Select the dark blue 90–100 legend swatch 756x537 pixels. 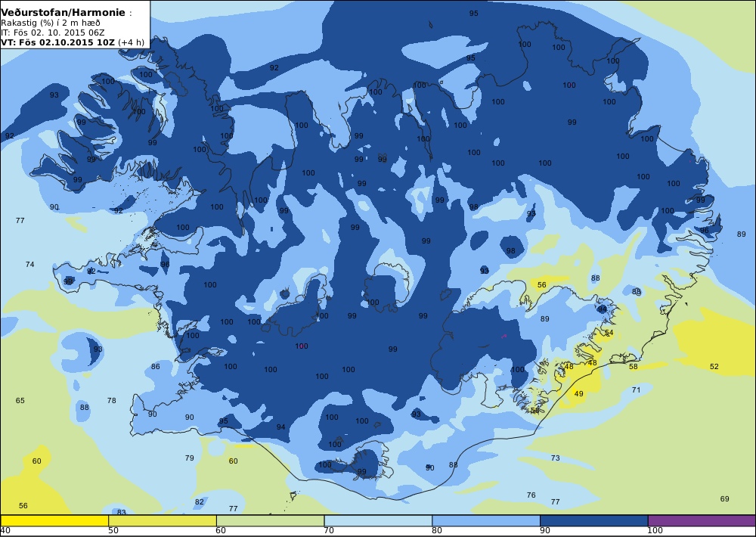click(594, 520)
